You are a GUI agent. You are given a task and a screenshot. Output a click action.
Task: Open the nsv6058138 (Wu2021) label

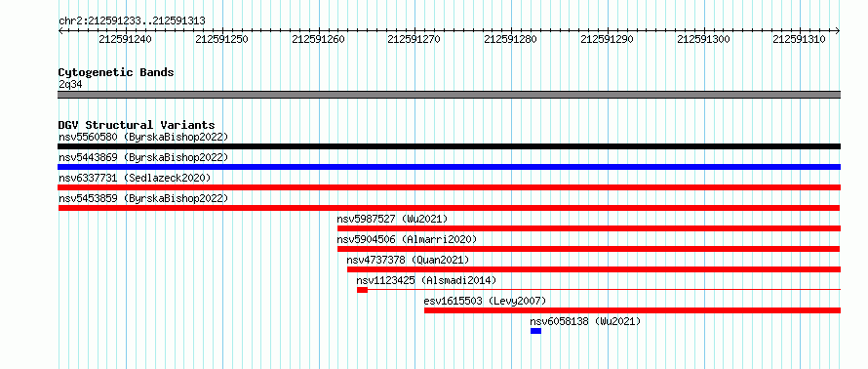click(x=585, y=321)
